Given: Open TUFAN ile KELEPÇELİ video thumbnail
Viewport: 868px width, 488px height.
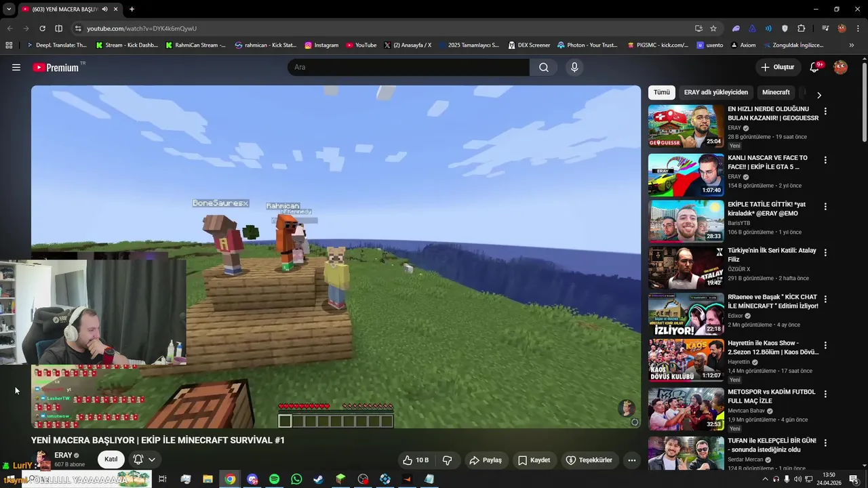Looking at the screenshot, I should click(x=686, y=453).
